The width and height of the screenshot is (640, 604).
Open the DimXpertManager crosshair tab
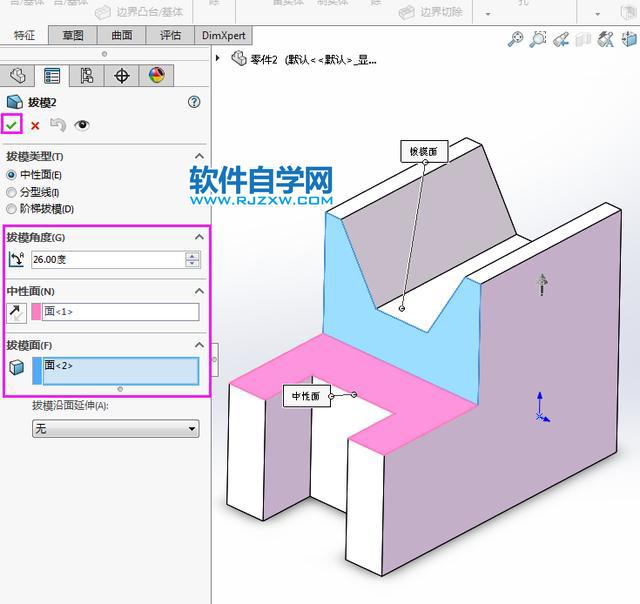(x=122, y=76)
